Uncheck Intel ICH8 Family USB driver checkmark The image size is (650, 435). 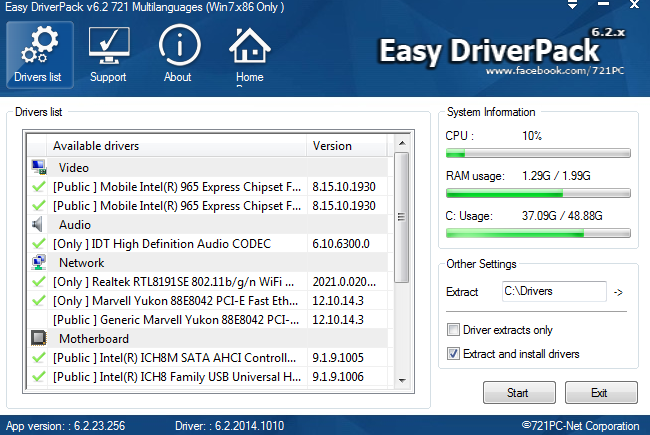(x=39, y=377)
